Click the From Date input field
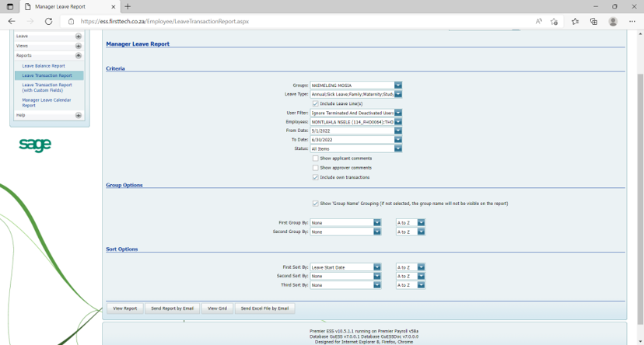644x345 pixels. (352, 131)
